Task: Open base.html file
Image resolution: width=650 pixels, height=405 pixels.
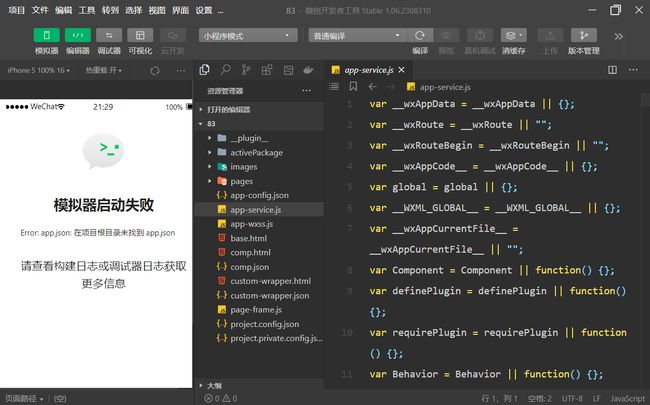Action: (x=259, y=238)
